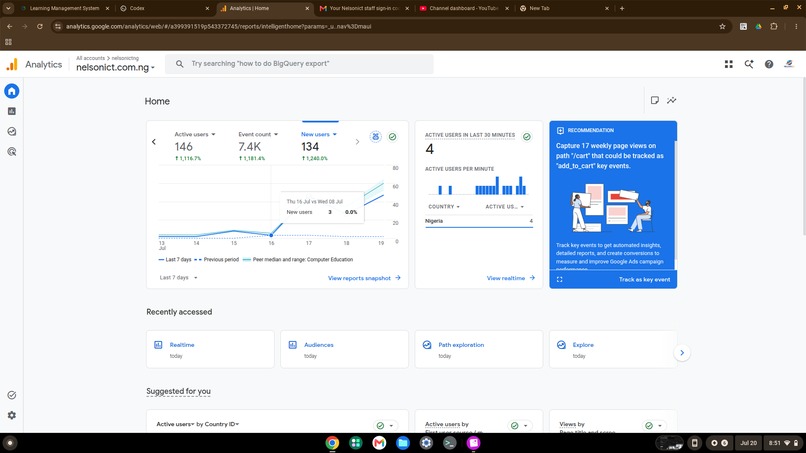
Task: Open the launcher button on shelf
Action: click(10, 443)
